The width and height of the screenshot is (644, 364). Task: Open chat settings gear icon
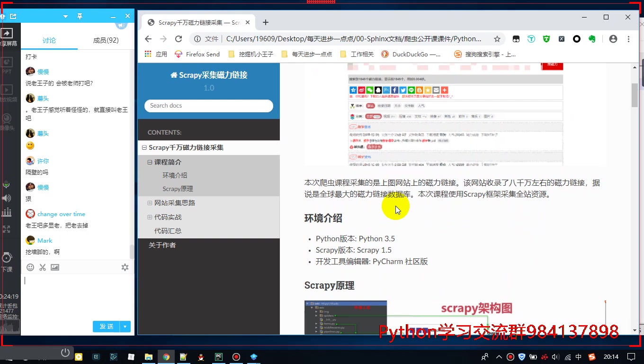[x=125, y=267]
